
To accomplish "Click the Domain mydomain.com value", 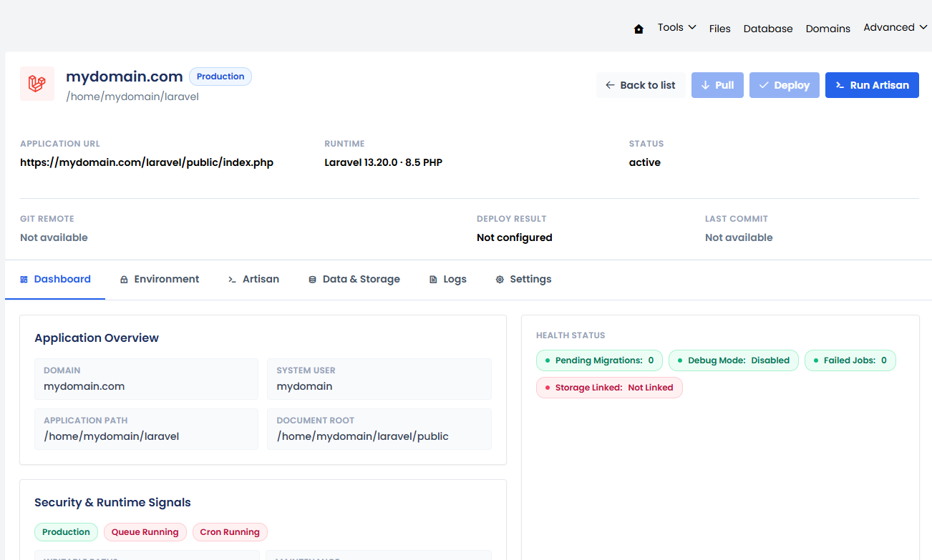I will pyautogui.click(x=84, y=386).
